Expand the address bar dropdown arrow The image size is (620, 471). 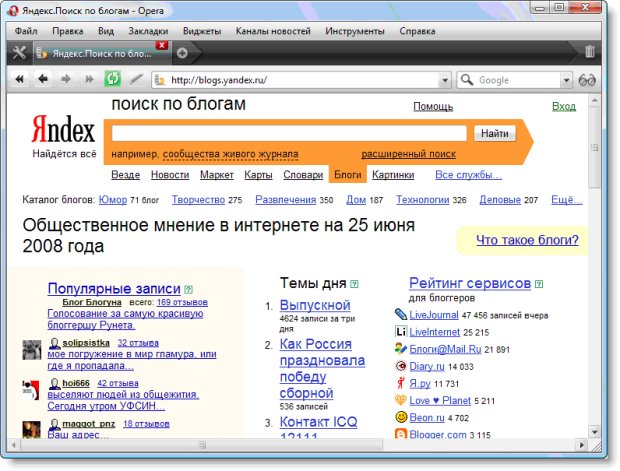(445, 80)
